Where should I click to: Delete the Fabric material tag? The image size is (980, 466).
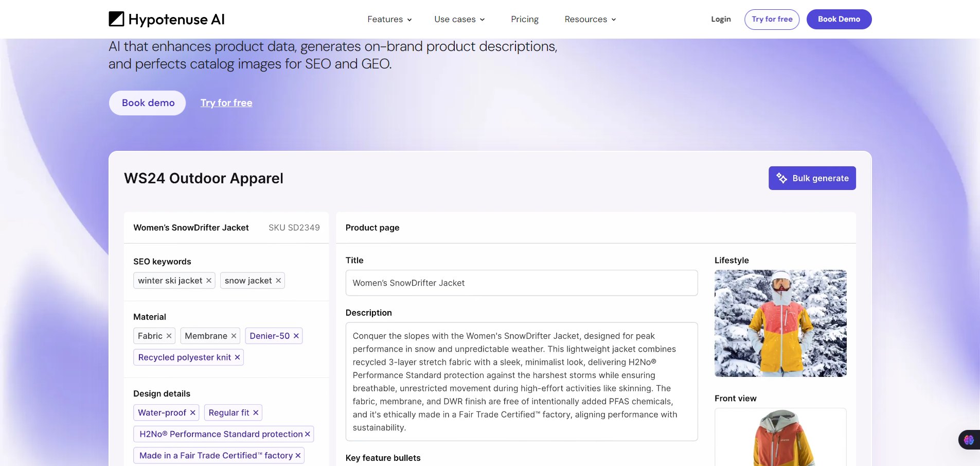[169, 336]
